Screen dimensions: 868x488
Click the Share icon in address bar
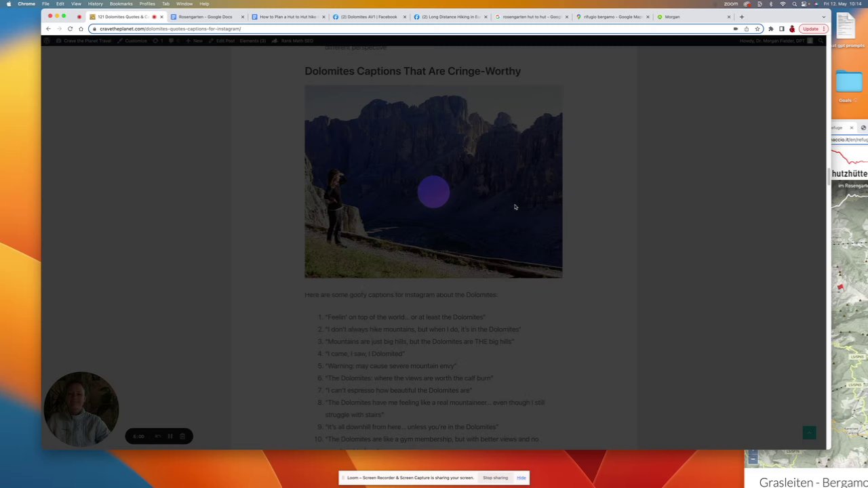pyautogui.click(x=747, y=28)
